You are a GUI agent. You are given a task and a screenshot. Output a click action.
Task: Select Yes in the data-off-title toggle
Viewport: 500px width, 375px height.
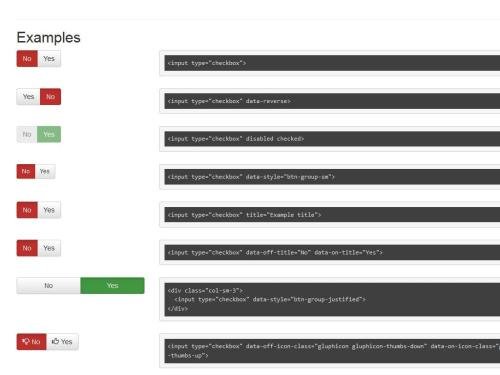pyautogui.click(x=49, y=248)
